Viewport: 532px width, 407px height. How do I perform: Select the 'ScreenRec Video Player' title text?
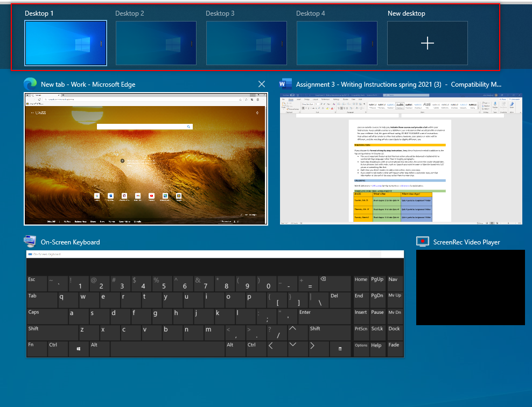click(466, 242)
